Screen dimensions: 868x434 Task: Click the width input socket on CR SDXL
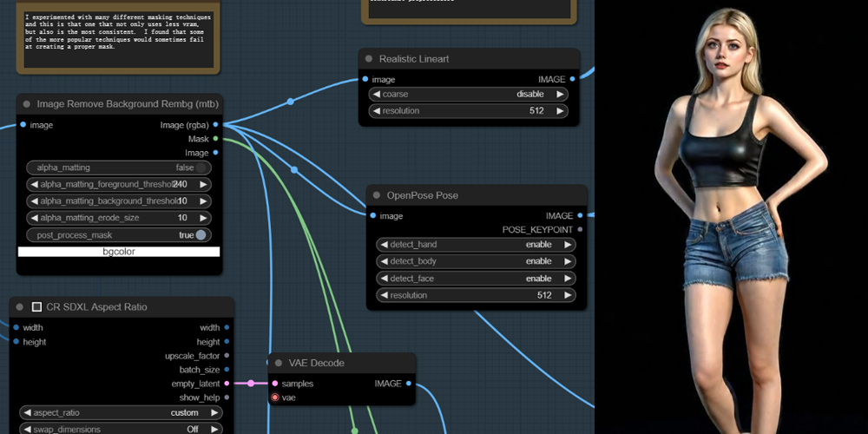click(16, 327)
